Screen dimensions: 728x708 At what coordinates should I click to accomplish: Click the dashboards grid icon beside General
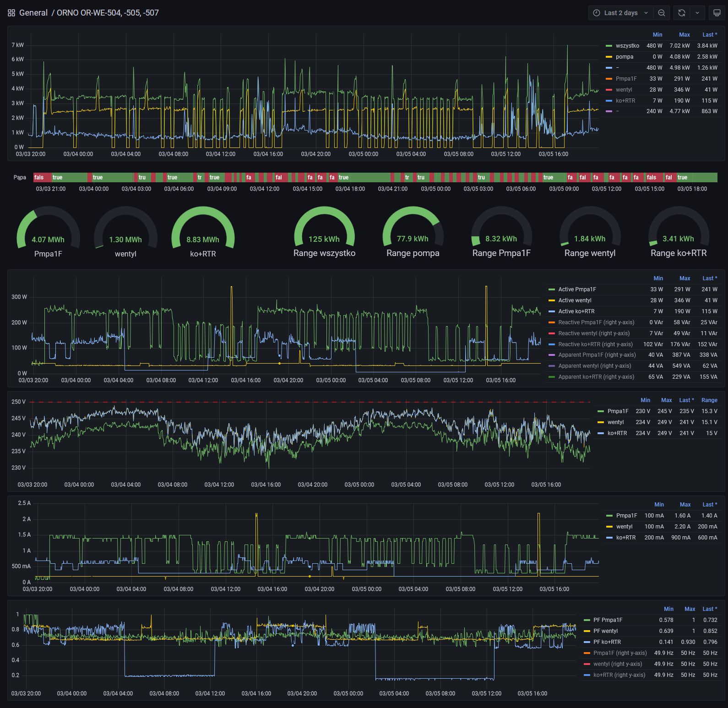tap(11, 13)
